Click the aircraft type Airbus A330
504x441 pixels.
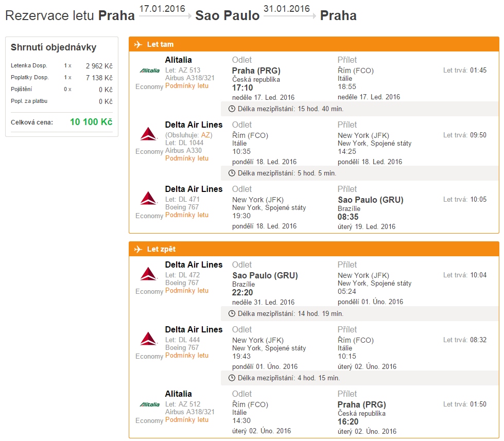point(184,150)
